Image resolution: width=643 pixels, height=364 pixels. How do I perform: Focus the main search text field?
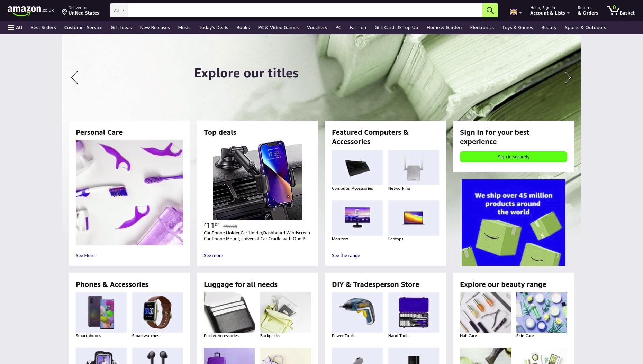coord(305,10)
